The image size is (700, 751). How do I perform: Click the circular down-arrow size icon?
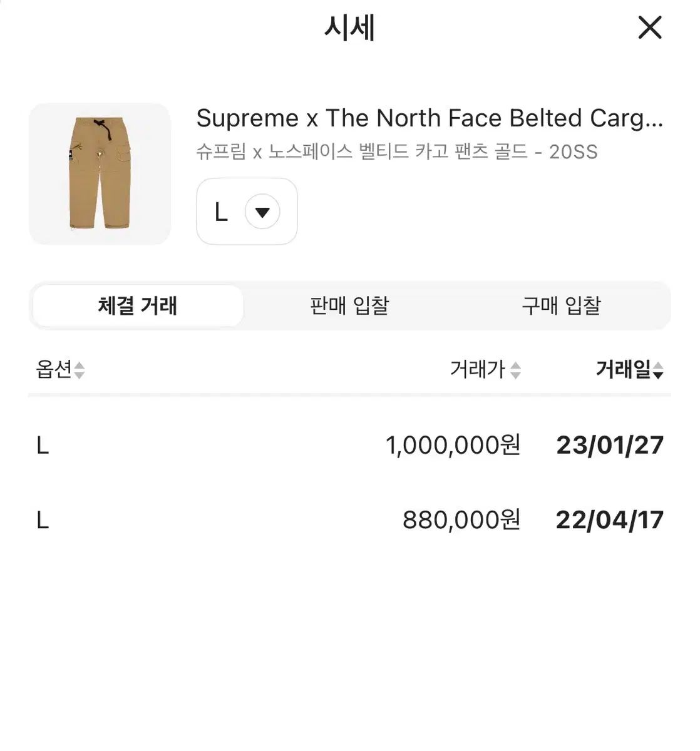pos(262,212)
